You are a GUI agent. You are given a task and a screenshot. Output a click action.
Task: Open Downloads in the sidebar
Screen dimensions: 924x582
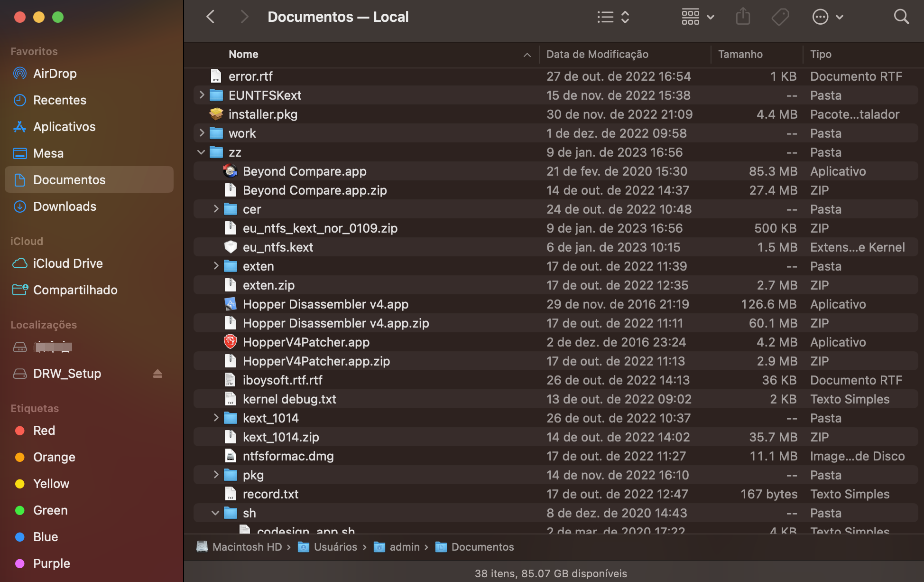coord(89,207)
